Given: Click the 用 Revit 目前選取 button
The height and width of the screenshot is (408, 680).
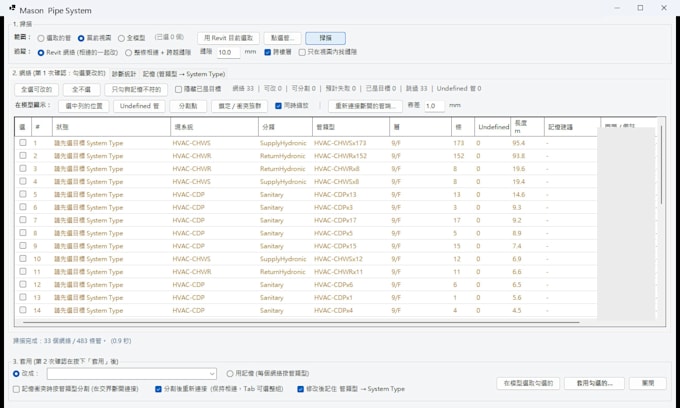Looking at the screenshot, I should click(x=229, y=38).
